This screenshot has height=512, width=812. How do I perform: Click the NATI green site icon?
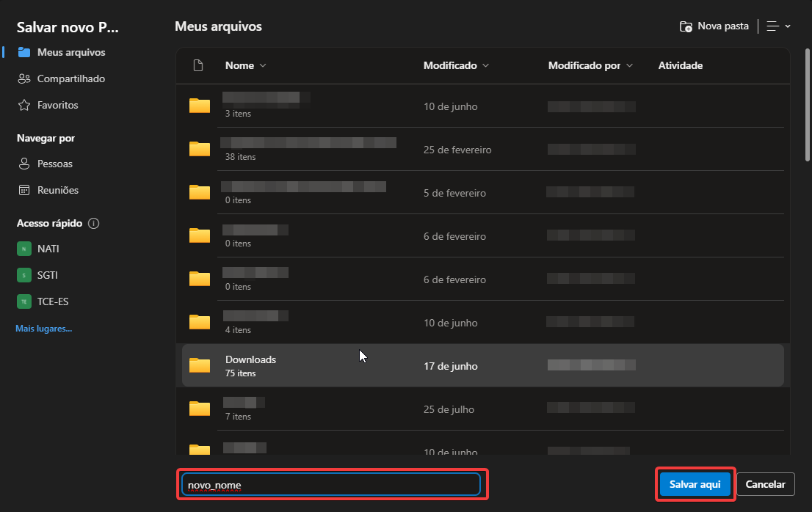pos(24,249)
